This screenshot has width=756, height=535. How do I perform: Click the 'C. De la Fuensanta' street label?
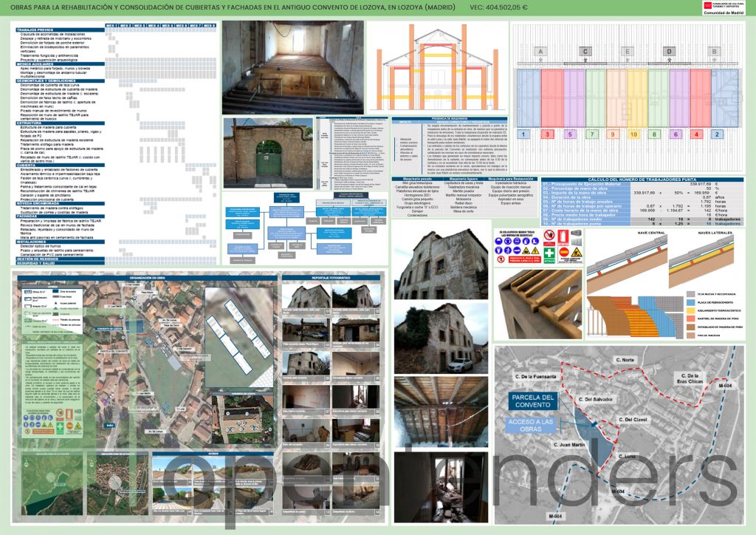coord(536,377)
